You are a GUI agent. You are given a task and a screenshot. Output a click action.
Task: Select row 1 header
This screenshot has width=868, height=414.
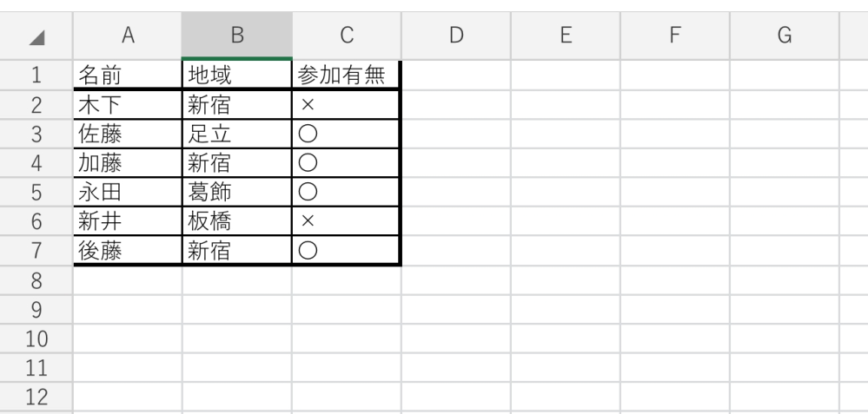coord(36,75)
